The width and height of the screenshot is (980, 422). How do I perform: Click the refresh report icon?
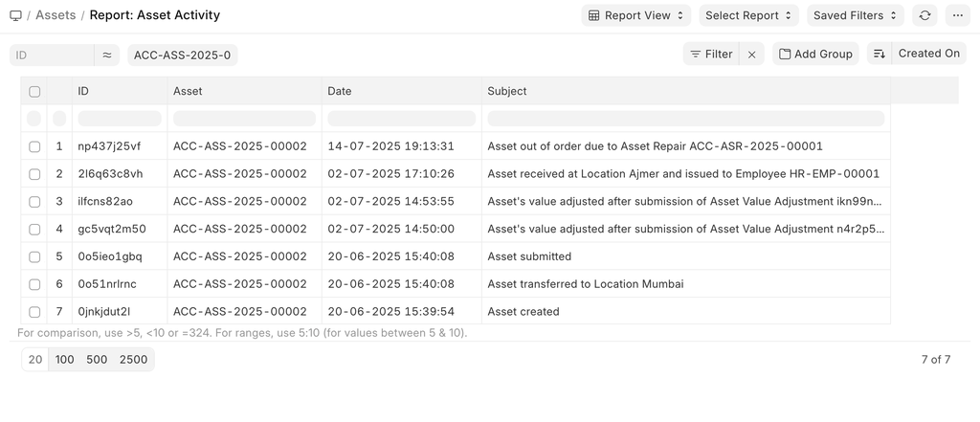pyautogui.click(x=924, y=15)
